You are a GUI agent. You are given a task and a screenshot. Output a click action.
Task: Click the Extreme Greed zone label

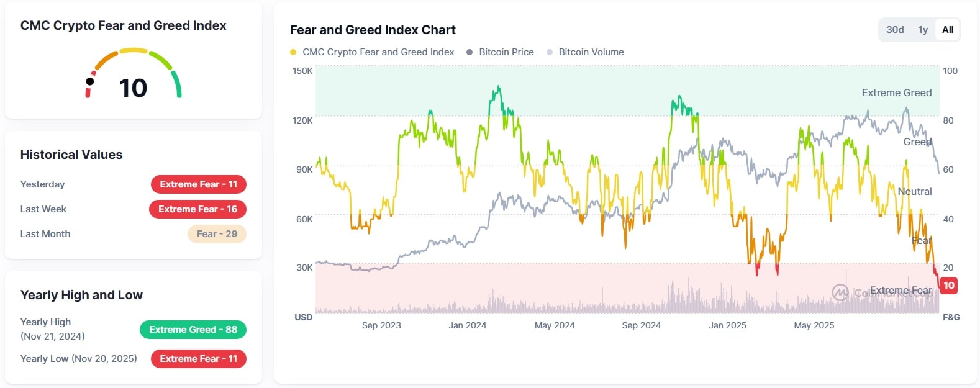pyautogui.click(x=896, y=93)
